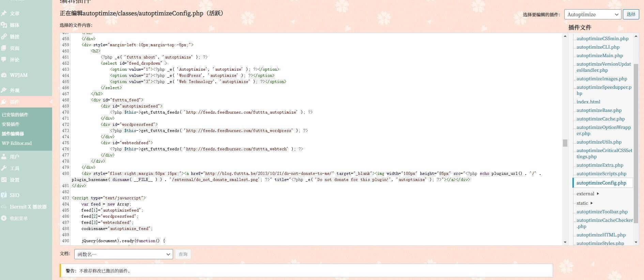Click line 488 cookiename assignment

[x=117, y=229]
